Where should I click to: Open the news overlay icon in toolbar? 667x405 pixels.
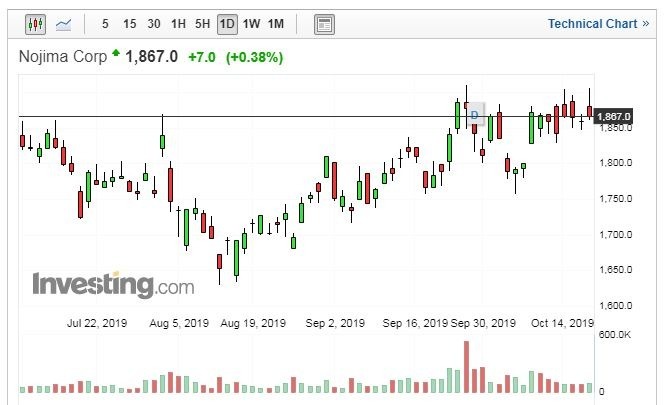(x=324, y=24)
